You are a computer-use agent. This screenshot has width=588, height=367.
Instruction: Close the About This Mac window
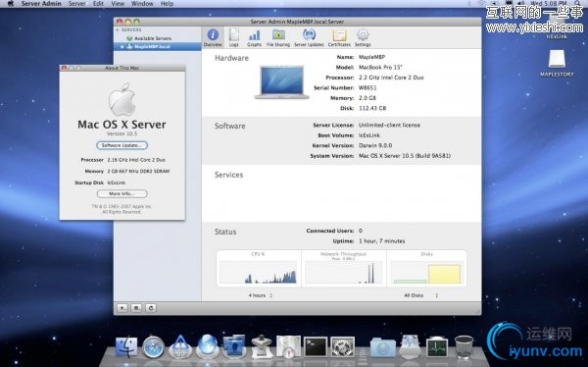pos(64,68)
